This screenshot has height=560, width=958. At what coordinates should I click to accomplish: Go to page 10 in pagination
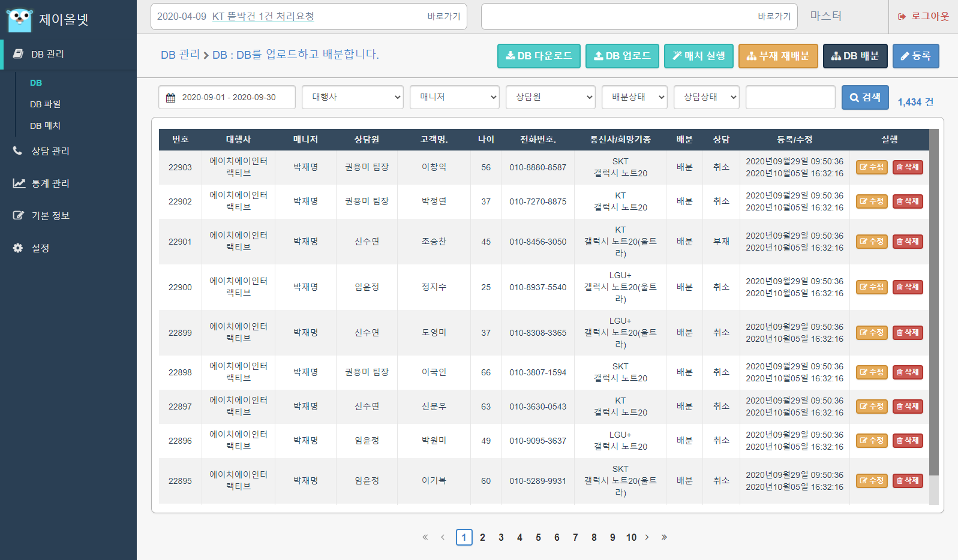click(631, 537)
